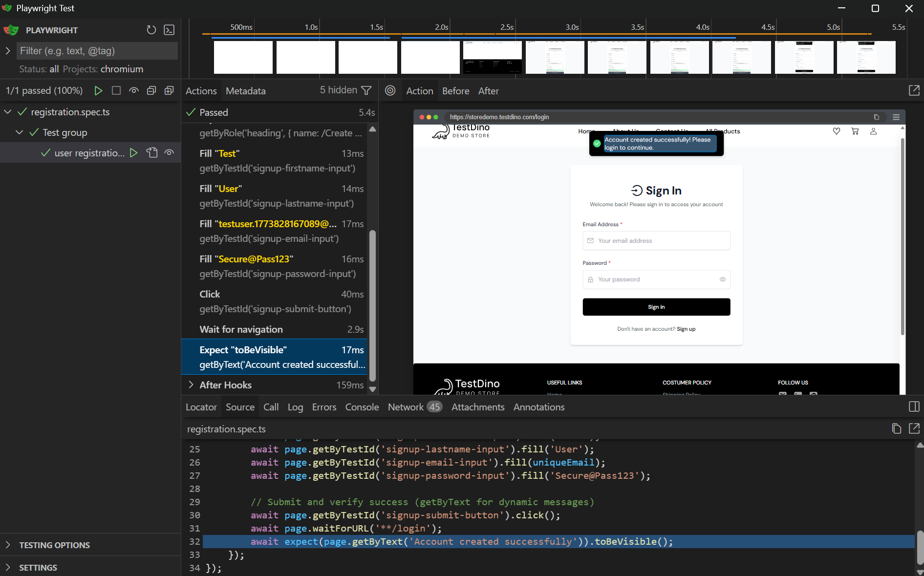The height and width of the screenshot is (576, 924).
Task: Toggle watch on user registration test
Action: 169,152
